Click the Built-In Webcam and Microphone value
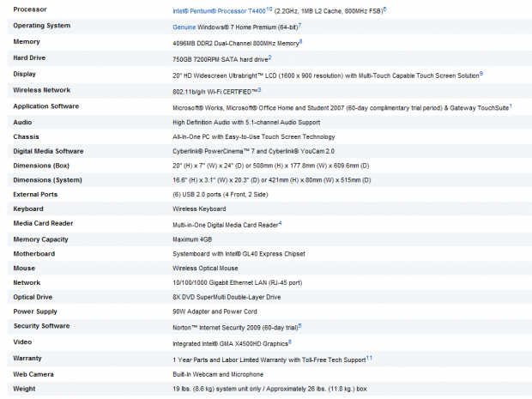This screenshot has width=532, height=399. [218, 375]
